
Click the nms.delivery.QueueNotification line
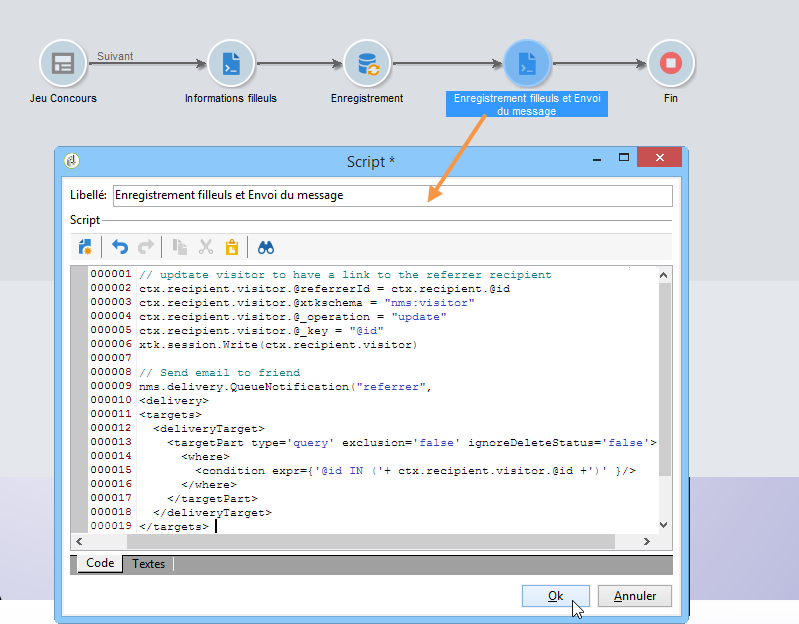pyautogui.click(x=285, y=387)
